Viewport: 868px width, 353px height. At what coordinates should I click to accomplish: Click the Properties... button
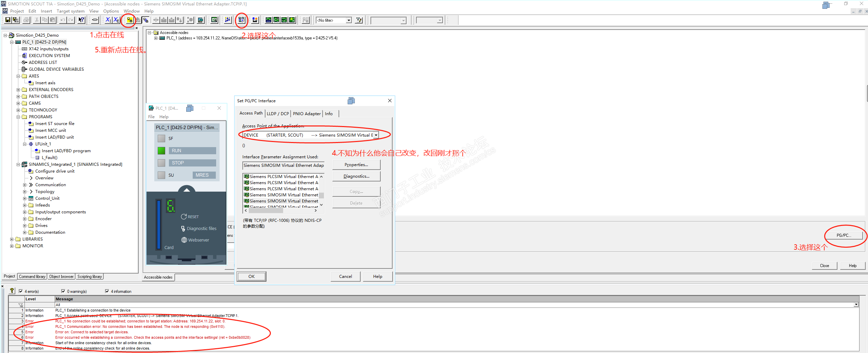[x=356, y=165]
